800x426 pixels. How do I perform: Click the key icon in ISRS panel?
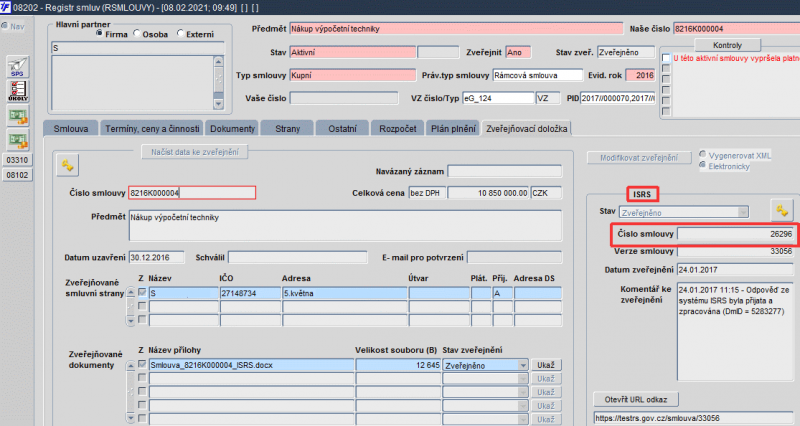pyautogui.click(x=782, y=210)
